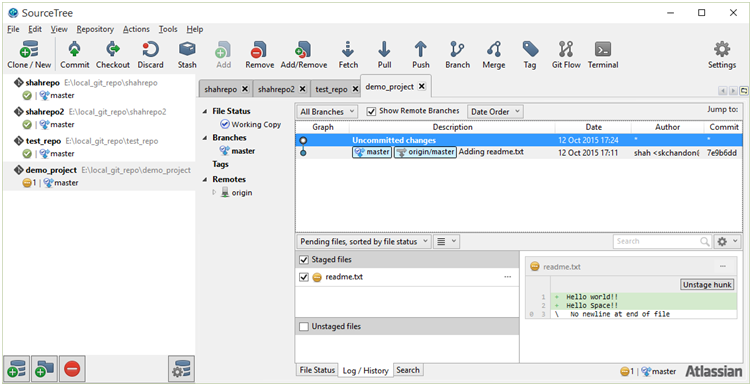Select the Adding readme.txt commit row
752x386 pixels.
[x=518, y=153]
